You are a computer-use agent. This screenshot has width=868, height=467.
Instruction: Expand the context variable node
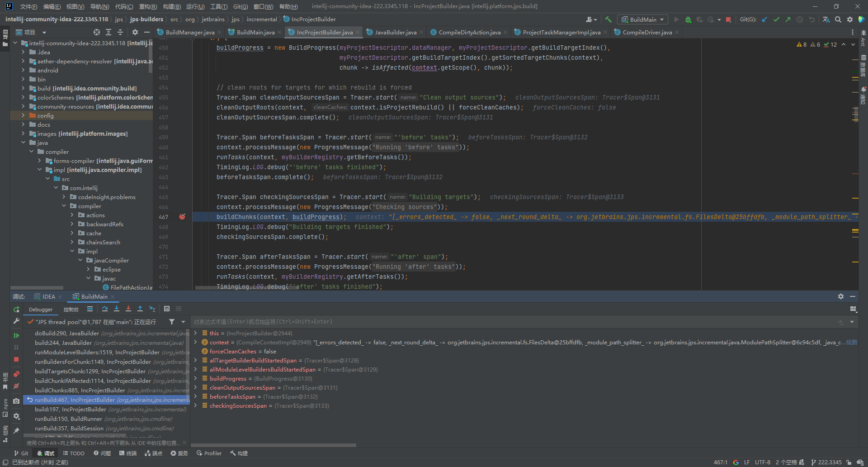[x=195, y=343]
